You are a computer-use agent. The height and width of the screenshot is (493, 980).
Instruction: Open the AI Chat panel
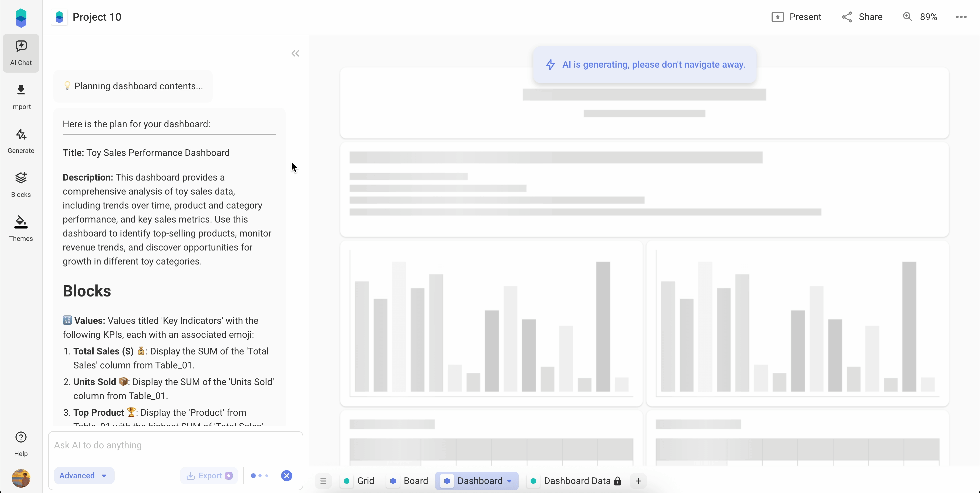tap(21, 53)
